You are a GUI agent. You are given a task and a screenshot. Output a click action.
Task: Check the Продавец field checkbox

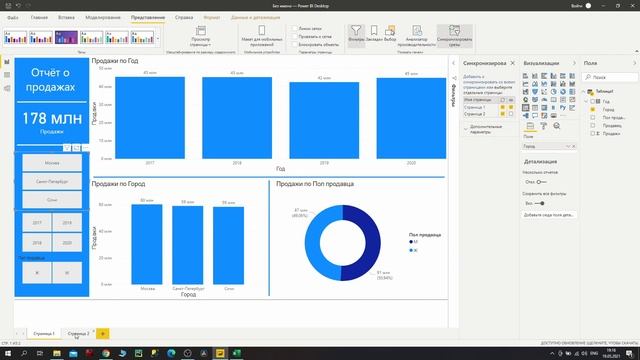tap(593, 125)
